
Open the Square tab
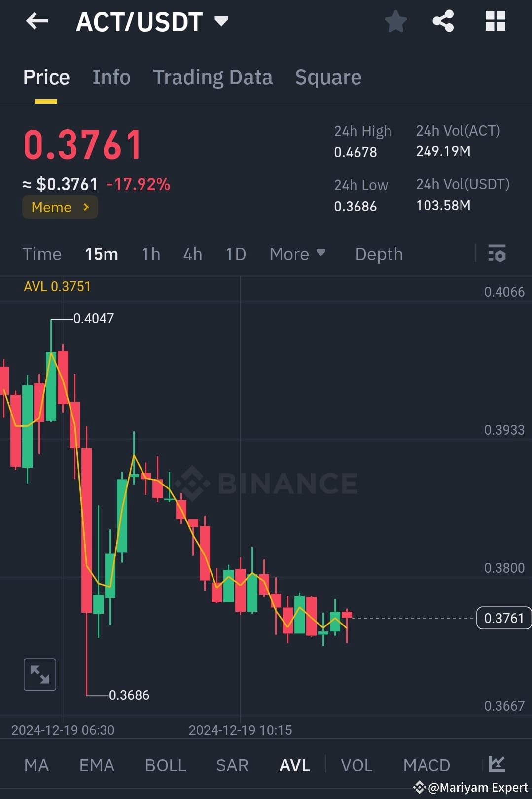328,77
